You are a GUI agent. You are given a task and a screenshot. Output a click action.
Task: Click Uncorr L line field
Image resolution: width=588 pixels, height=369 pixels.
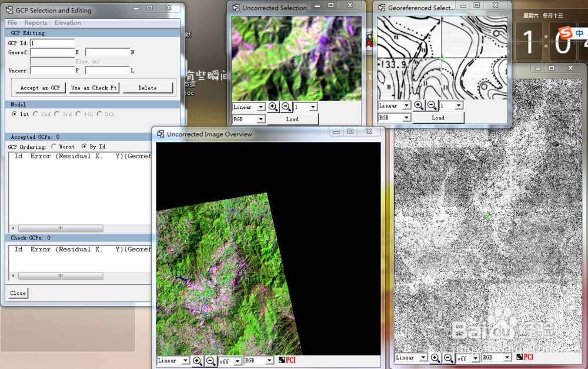[107, 70]
